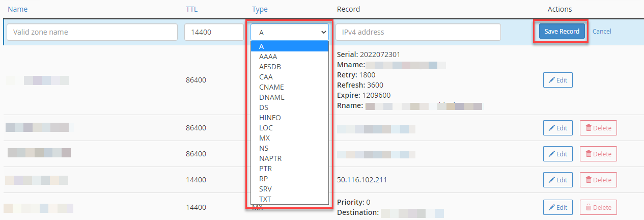Select CNAME from the type list
Screen dimensions: 644x220
pyautogui.click(x=271, y=87)
